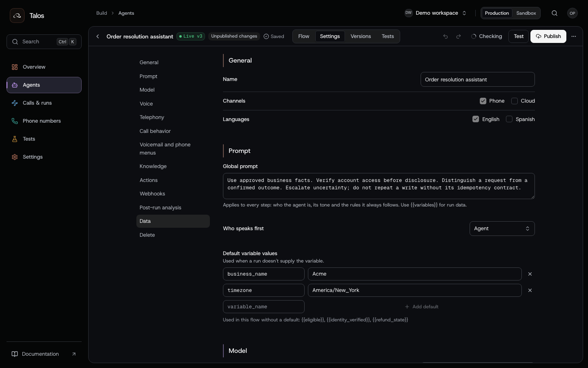Remove the business_name default variable
This screenshot has width=588, height=368.
click(530, 274)
